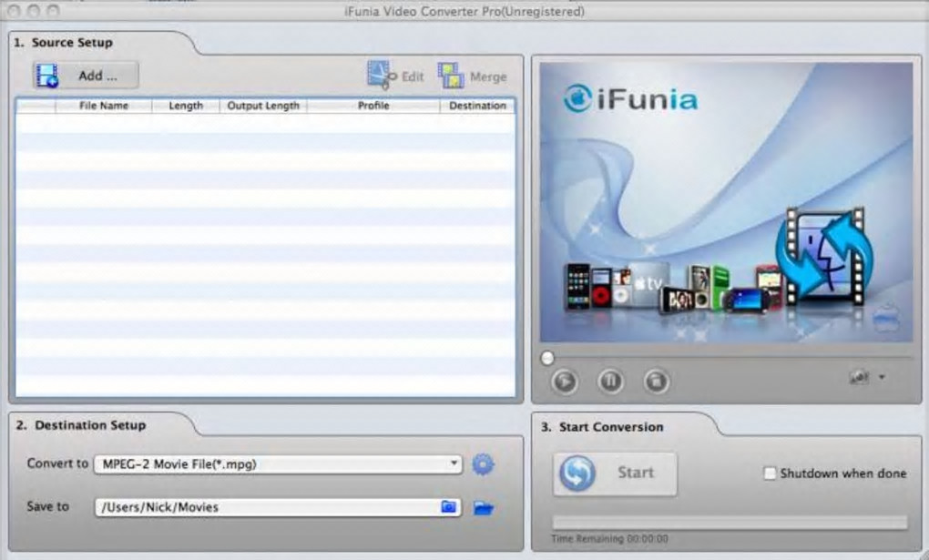Click the conversion progress bar

pos(730,522)
